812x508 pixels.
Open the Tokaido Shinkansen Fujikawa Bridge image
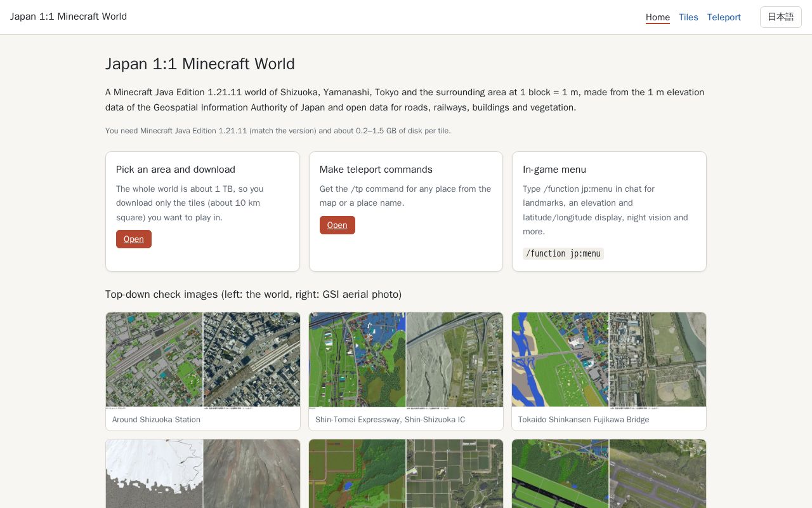[609, 360]
